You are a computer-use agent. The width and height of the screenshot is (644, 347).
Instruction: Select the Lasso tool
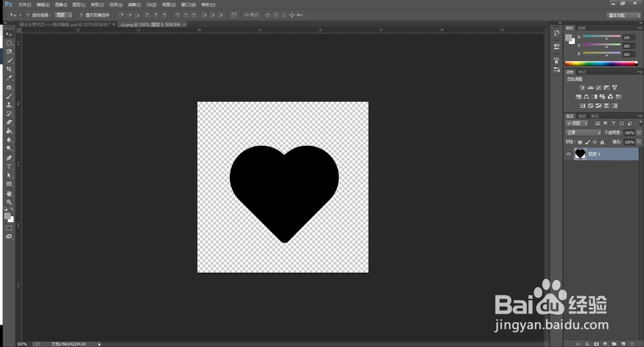coord(9,52)
